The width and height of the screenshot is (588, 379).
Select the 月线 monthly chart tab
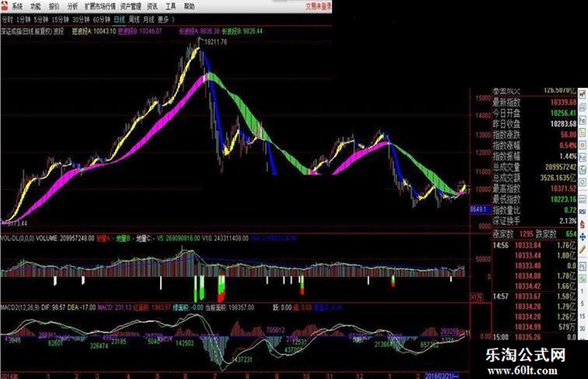pos(149,19)
